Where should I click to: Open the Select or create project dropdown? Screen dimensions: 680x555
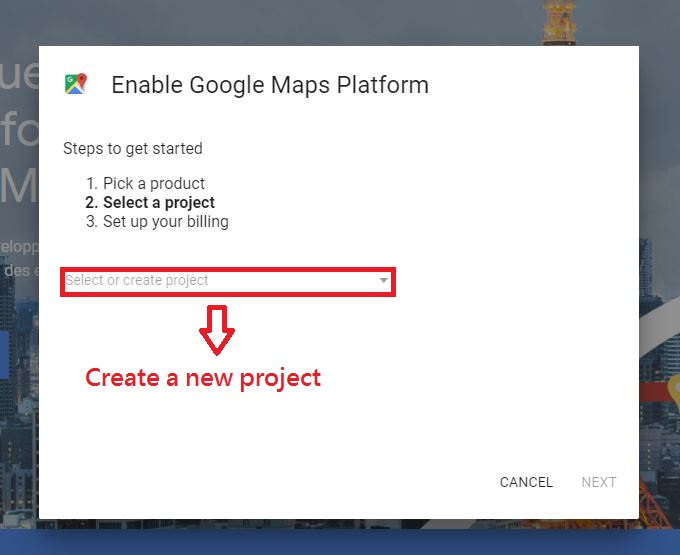[x=228, y=281]
